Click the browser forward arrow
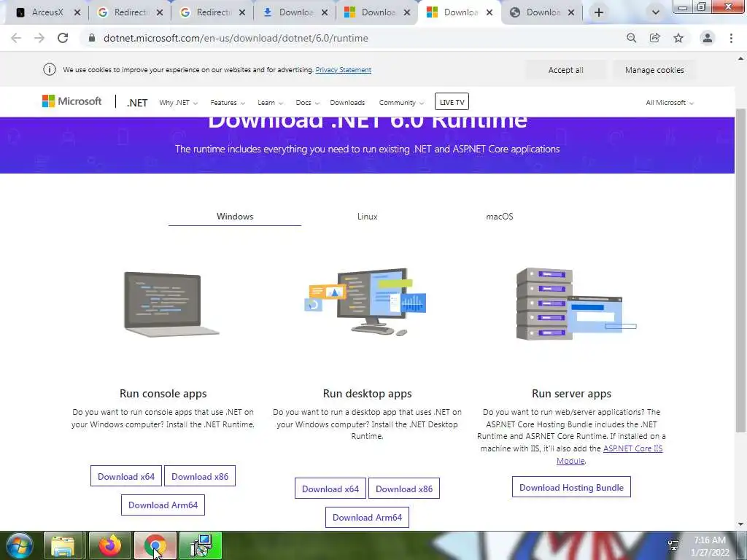The width and height of the screenshot is (747, 560). [x=39, y=38]
